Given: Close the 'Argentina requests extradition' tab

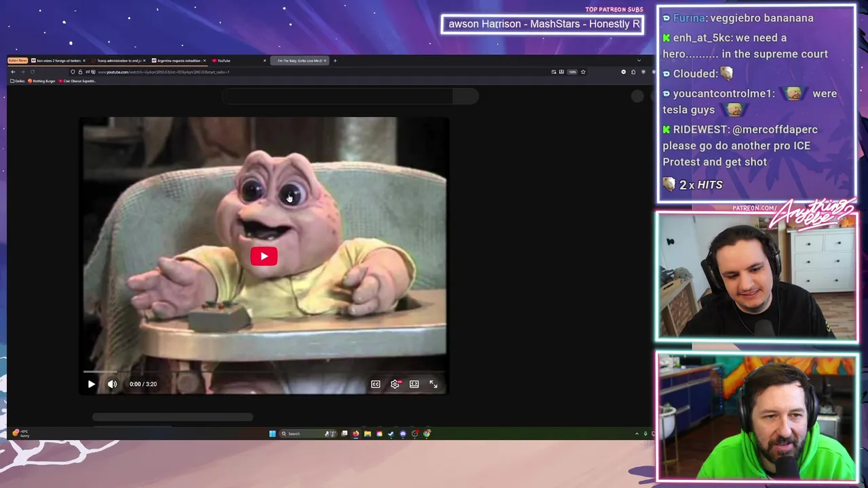Looking at the screenshot, I should 204,60.
